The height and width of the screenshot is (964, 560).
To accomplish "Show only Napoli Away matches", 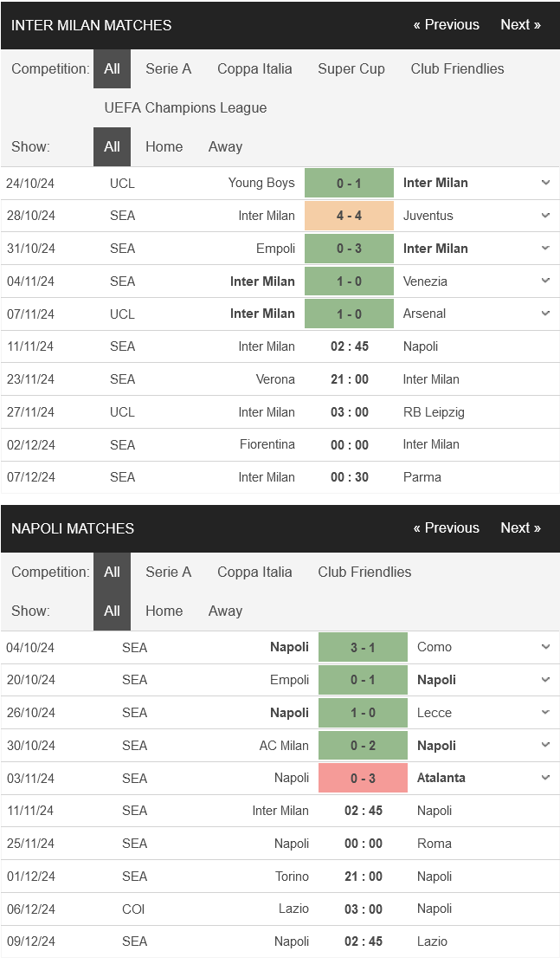I will click(225, 611).
